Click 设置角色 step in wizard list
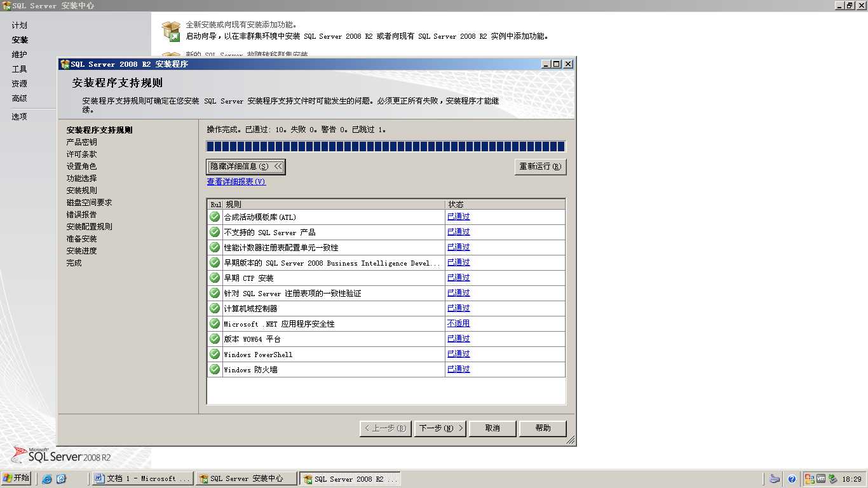 click(x=82, y=166)
